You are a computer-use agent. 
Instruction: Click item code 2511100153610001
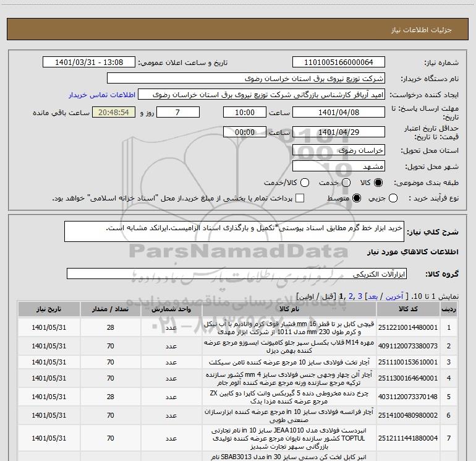408,362
